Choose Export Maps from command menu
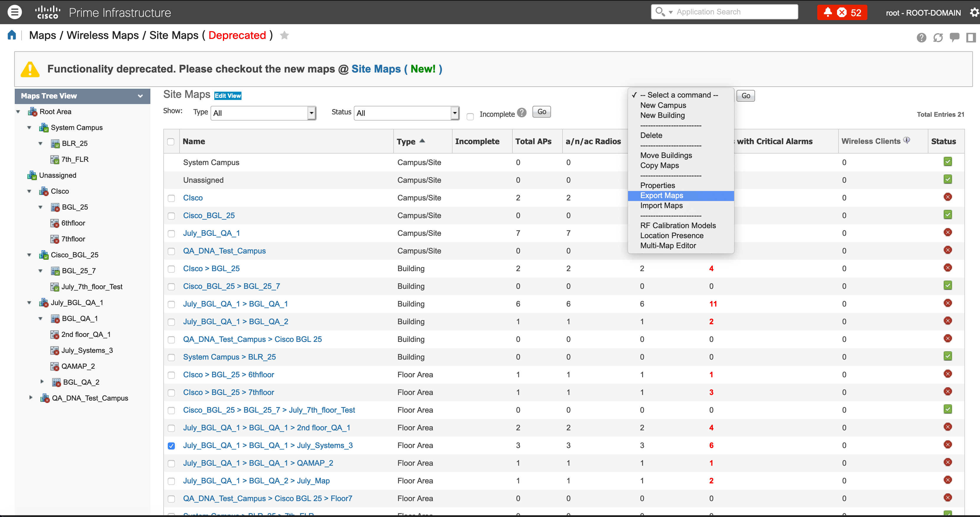 680,195
